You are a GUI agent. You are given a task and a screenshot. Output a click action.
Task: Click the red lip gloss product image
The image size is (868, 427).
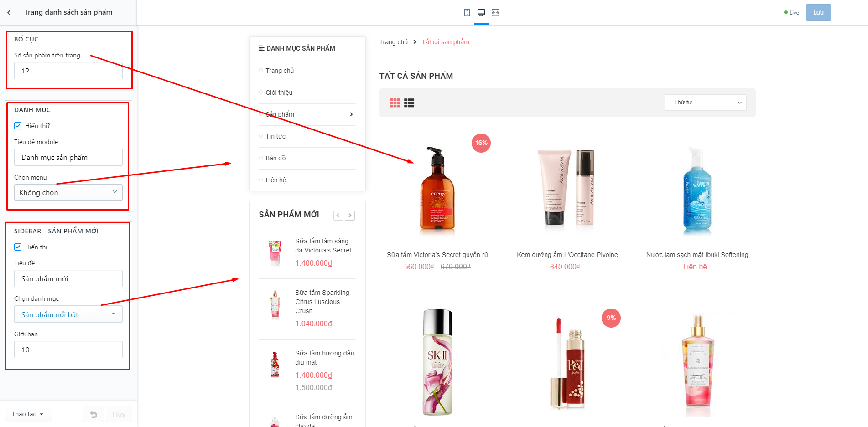tap(567, 363)
